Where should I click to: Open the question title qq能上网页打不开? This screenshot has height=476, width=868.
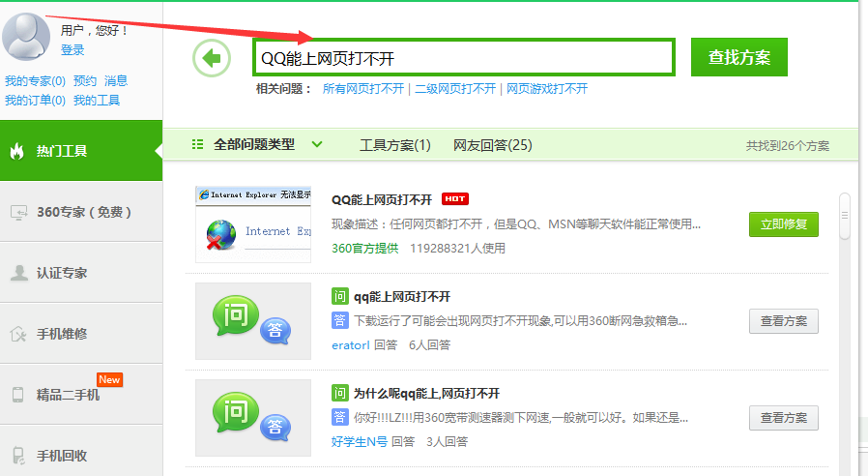pos(402,297)
